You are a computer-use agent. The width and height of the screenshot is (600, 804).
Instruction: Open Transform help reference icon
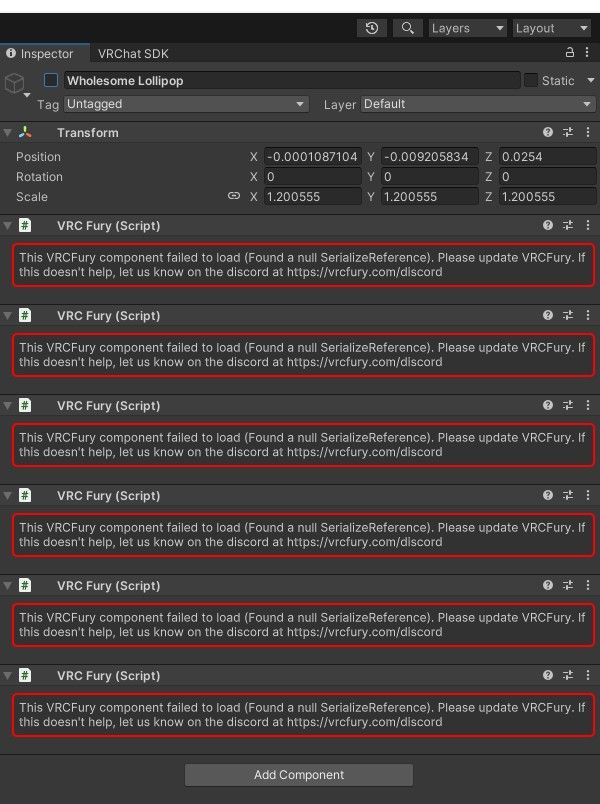[548, 132]
